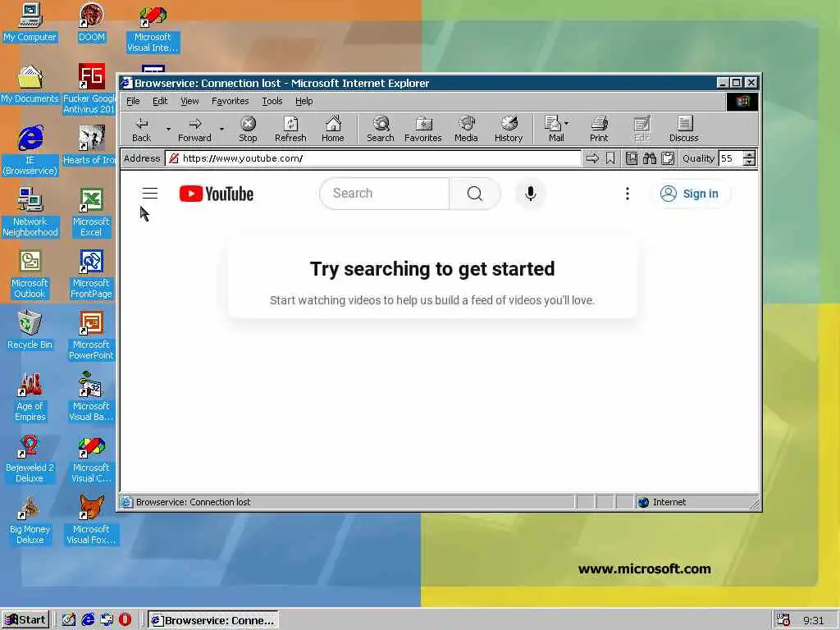The height and width of the screenshot is (630, 840).
Task: Select the Bejeweled 2 Deluxe desktop icon
Action: point(30,459)
